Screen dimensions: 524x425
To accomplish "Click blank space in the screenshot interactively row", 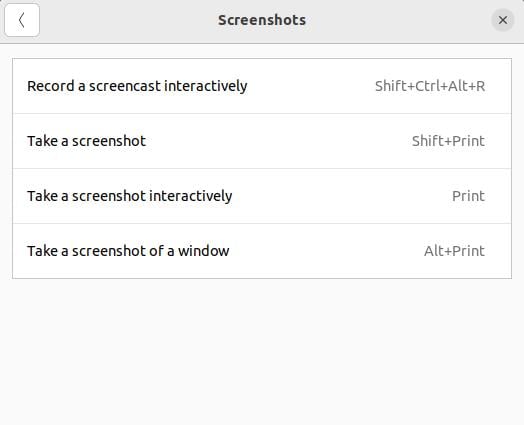I will 341,196.
